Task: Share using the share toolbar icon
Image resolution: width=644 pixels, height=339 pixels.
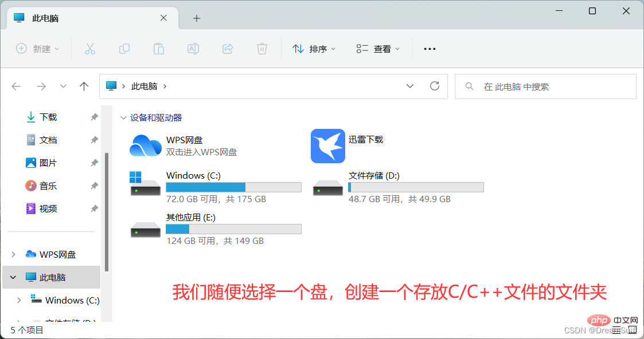Action: (228, 49)
